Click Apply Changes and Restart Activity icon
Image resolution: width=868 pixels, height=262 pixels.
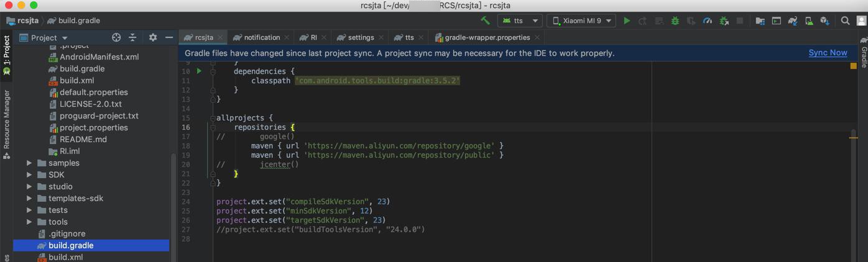(643, 20)
